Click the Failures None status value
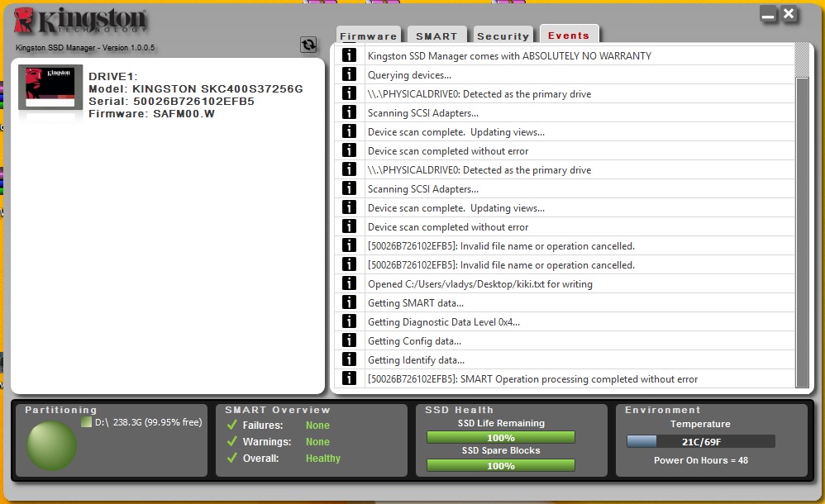Screen dimensions: 825x504 (317, 425)
